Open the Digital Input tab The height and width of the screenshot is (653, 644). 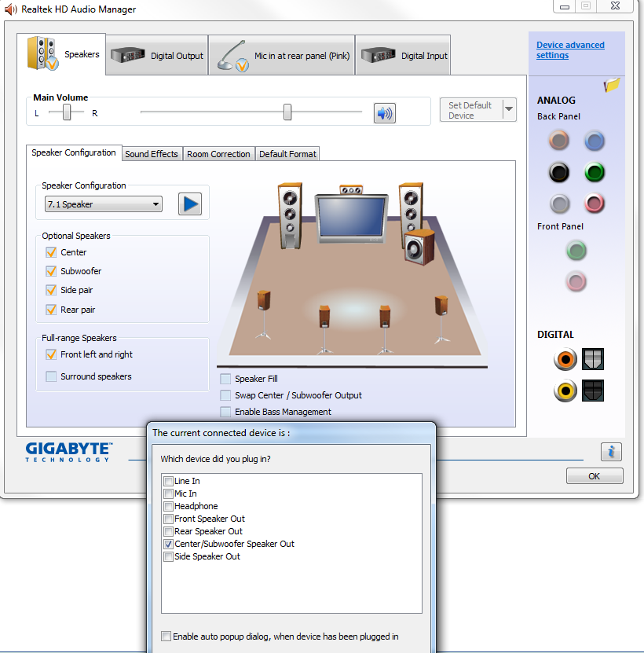click(403, 55)
